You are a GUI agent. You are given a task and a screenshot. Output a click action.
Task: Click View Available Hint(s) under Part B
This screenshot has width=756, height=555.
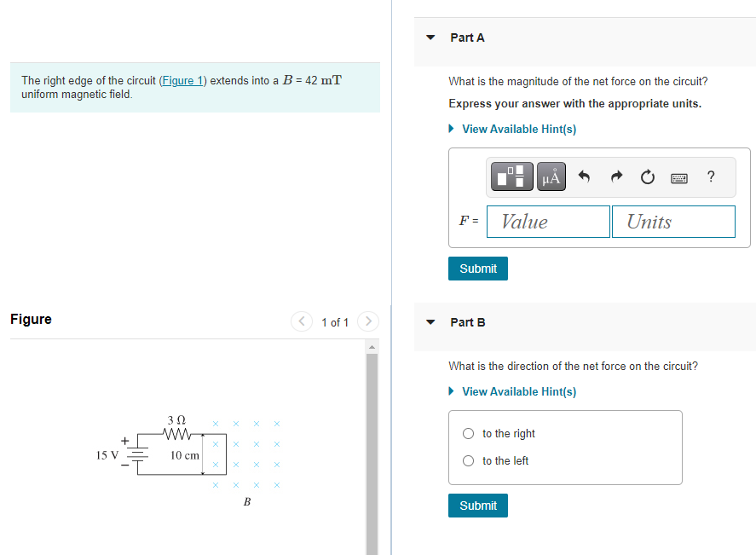[x=518, y=391]
